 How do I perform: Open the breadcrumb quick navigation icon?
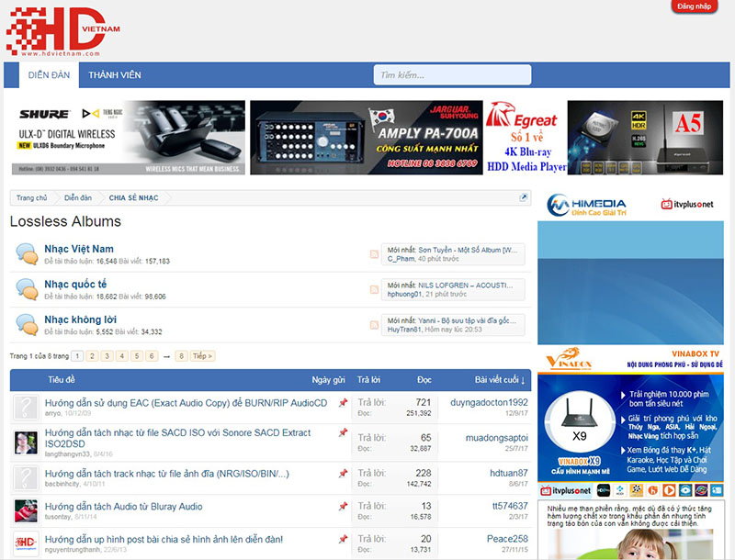coord(524,198)
